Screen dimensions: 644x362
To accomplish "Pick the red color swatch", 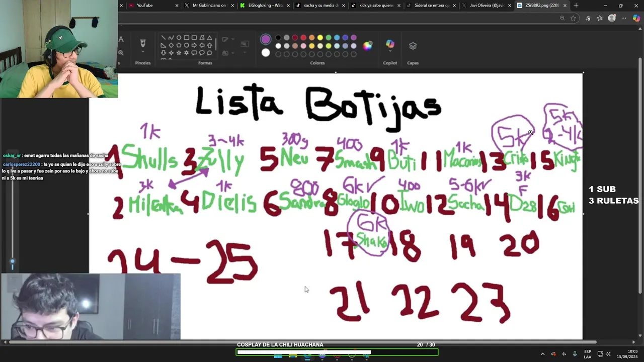I will (303, 38).
